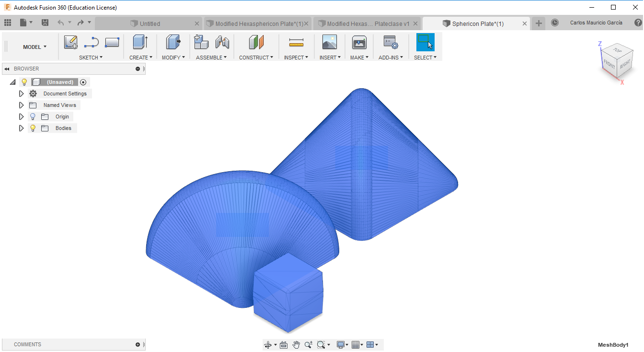Image resolution: width=644 pixels, height=352 pixels.
Task: Click the Joint assemble tool
Action: pos(222,42)
